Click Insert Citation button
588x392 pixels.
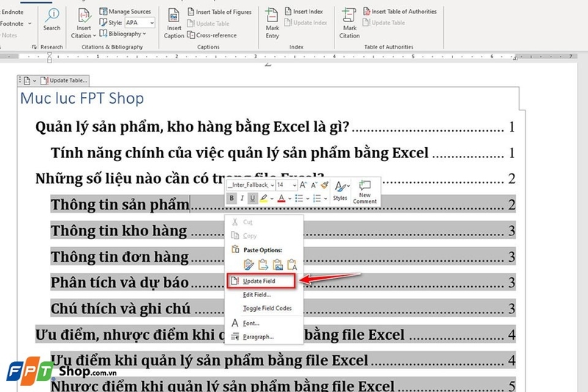coord(84,24)
